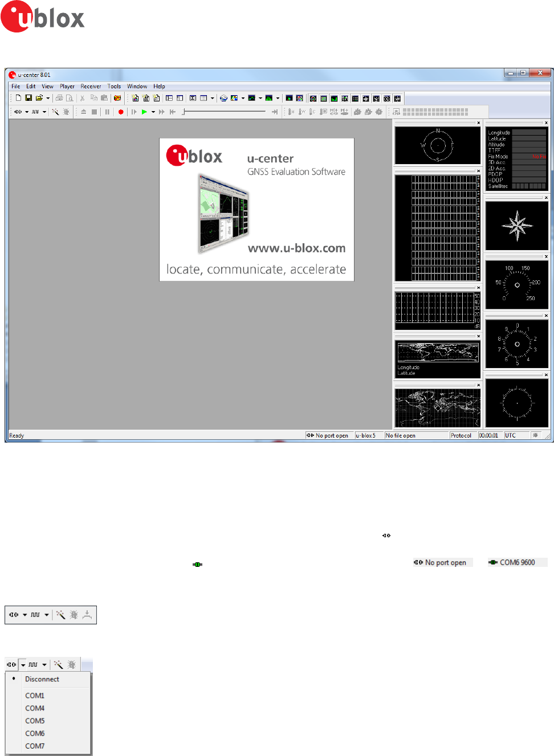Click the Save floppy disk icon

pos(28,98)
